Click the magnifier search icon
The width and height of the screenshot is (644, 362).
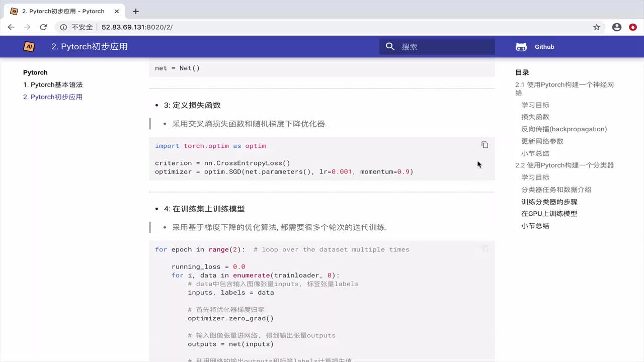(x=390, y=46)
